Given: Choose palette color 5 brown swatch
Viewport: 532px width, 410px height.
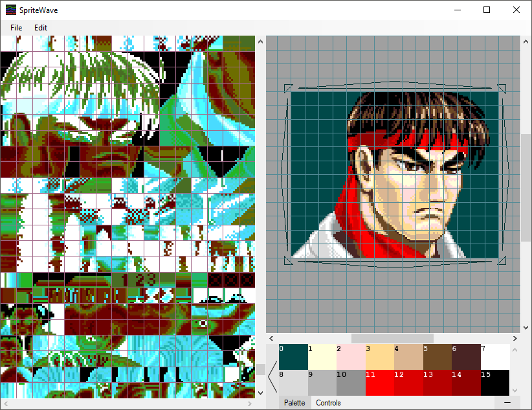Looking at the screenshot, I should click(x=438, y=357).
